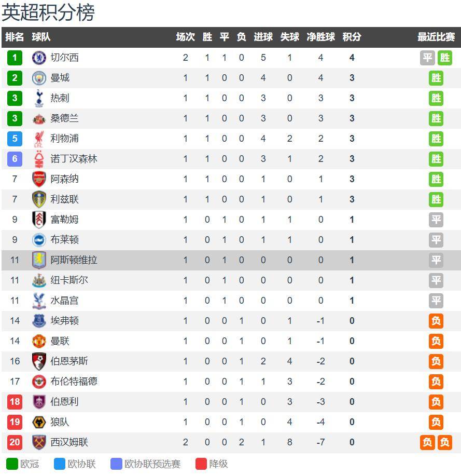Sort table by 积分 column header

(x=352, y=37)
